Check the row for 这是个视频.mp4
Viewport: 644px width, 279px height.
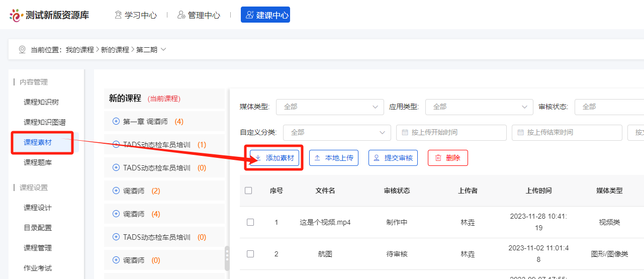(250, 222)
